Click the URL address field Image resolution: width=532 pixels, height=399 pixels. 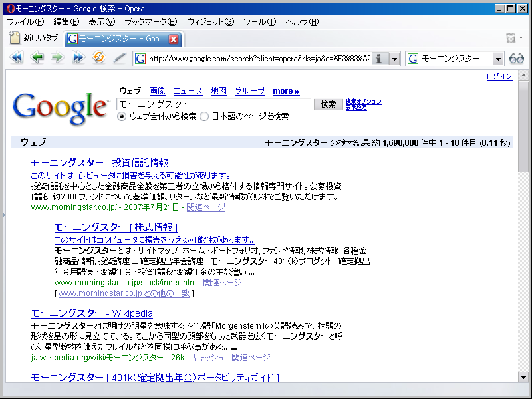259,59
